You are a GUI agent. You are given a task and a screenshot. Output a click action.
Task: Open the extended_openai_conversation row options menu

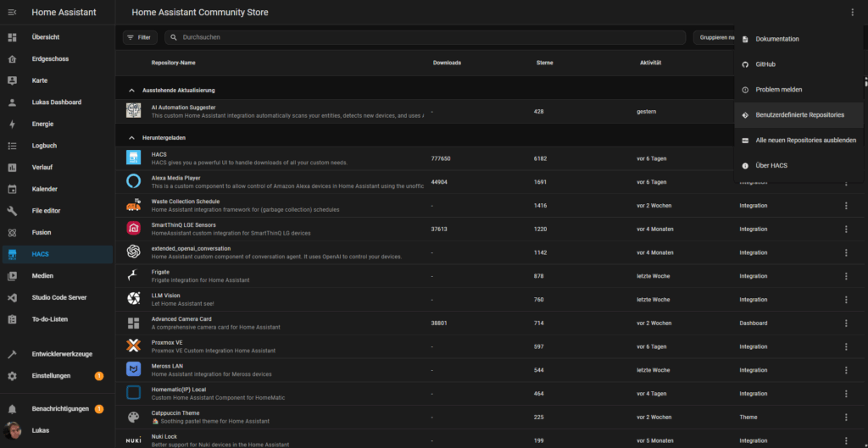(x=846, y=252)
